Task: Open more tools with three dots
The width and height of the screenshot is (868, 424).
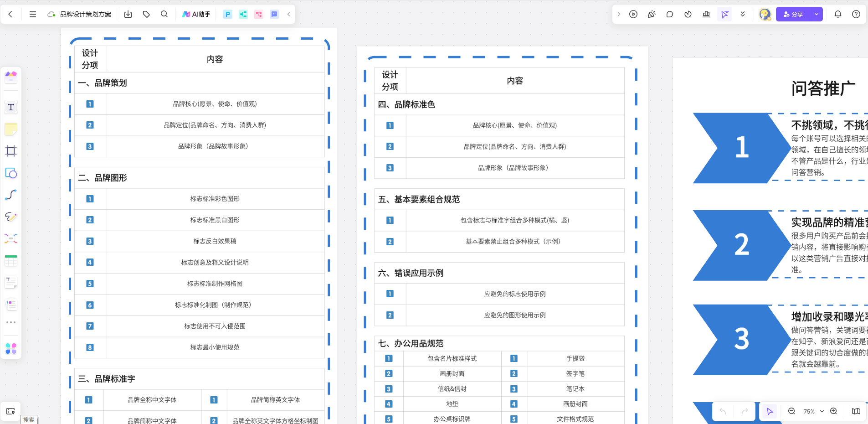Action: click(x=11, y=322)
